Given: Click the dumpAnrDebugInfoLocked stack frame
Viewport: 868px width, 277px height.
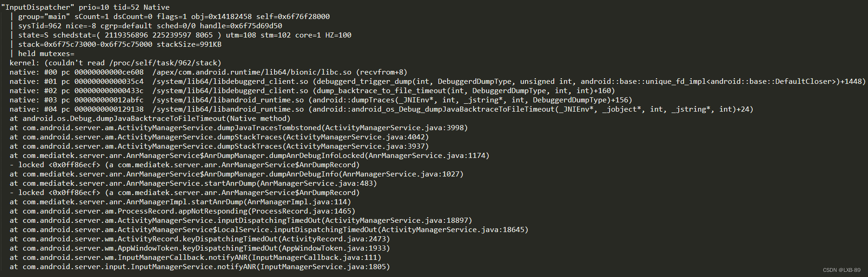Looking at the screenshot, I should coord(250,156).
